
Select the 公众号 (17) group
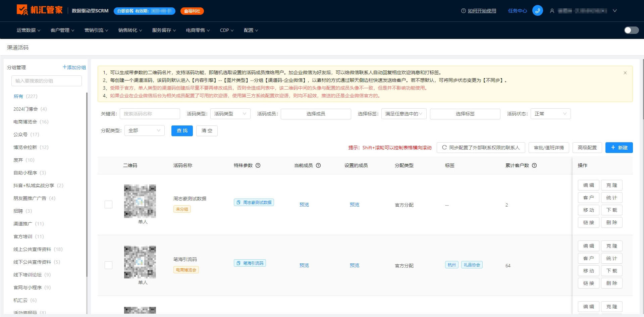pos(26,135)
